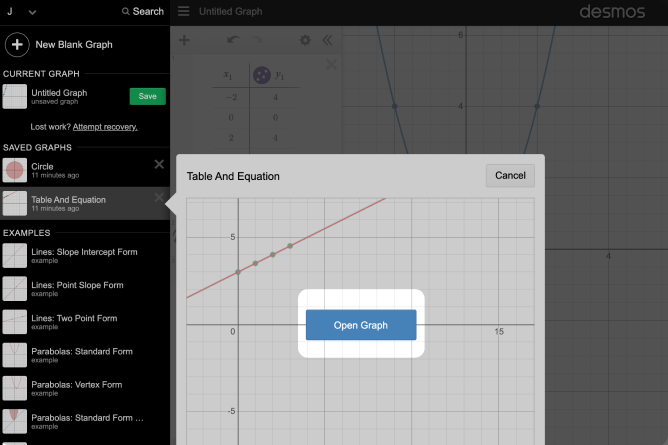Save the Untitled Graph
The image size is (668, 445).
(147, 97)
